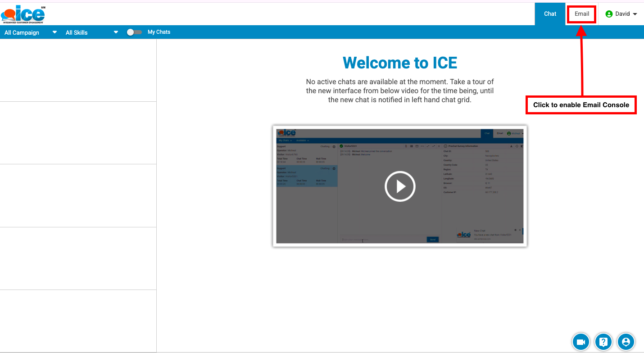
Task: Enable the Email console tab
Action: [x=581, y=14]
